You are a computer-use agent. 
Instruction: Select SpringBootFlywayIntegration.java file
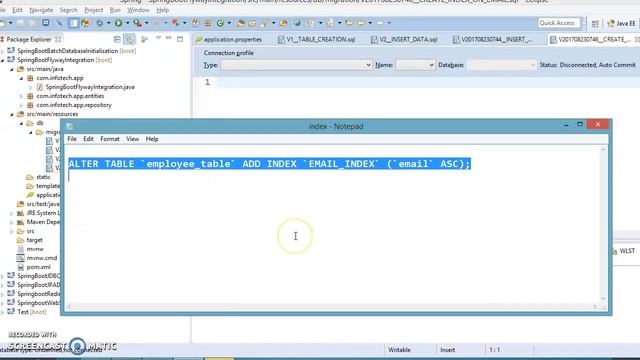(x=90, y=87)
